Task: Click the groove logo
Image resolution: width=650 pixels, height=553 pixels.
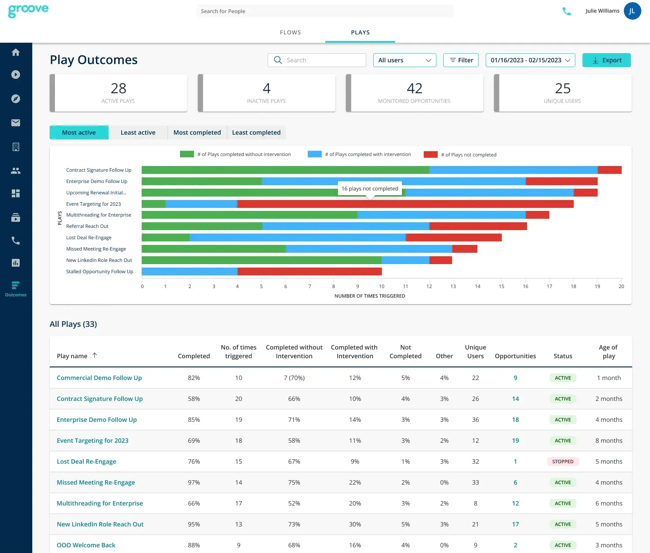Action: pos(28,10)
